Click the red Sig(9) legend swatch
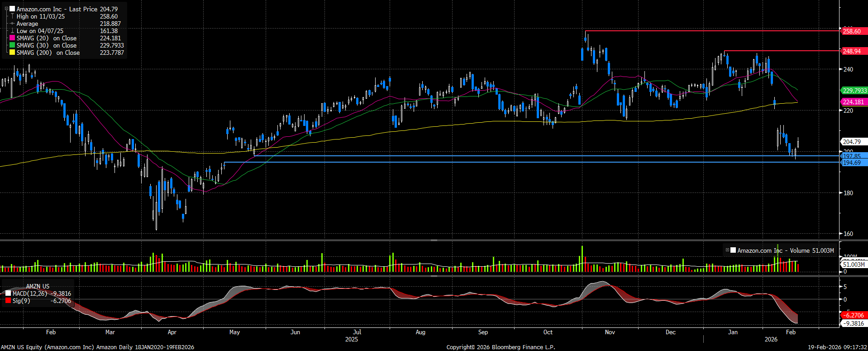Viewport: 868px width, 351px height. [8, 301]
